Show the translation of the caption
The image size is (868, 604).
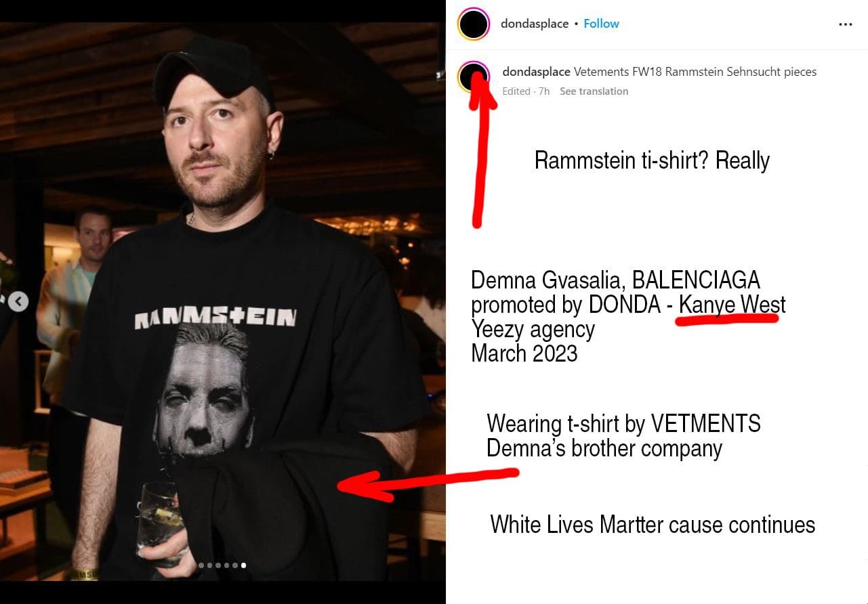[x=594, y=91]
